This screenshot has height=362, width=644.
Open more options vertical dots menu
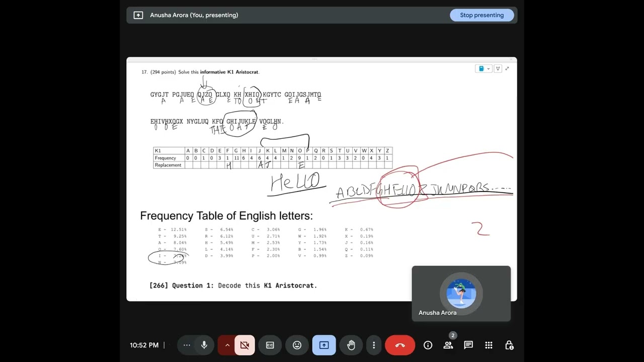click(x=374, y=345)
